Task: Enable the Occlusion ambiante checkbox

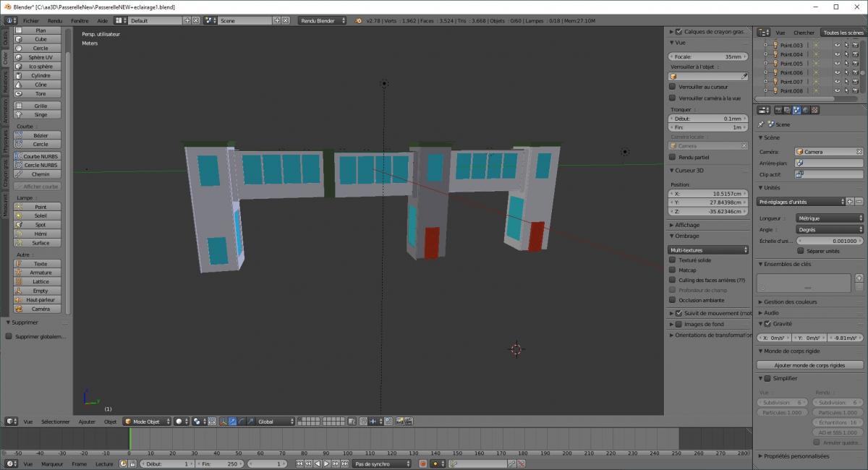Action: tap(673, 300)
